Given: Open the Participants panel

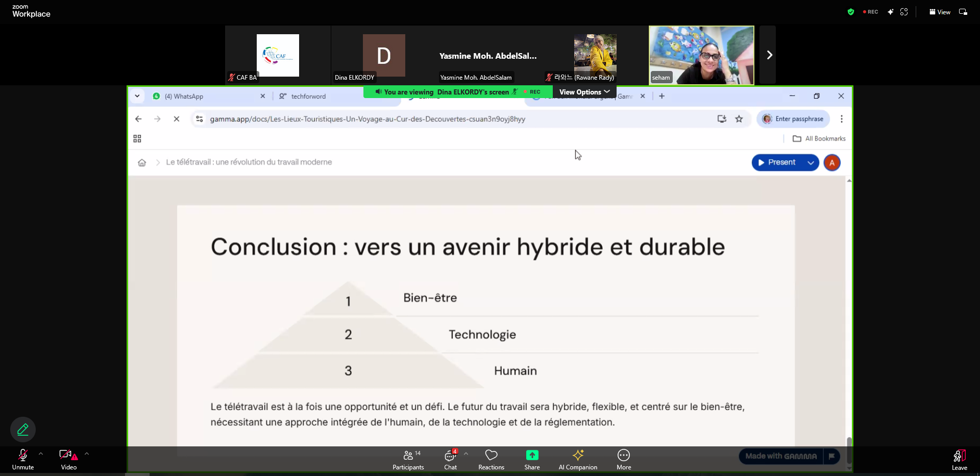Looking at the screenshot, I should (408, 459).
